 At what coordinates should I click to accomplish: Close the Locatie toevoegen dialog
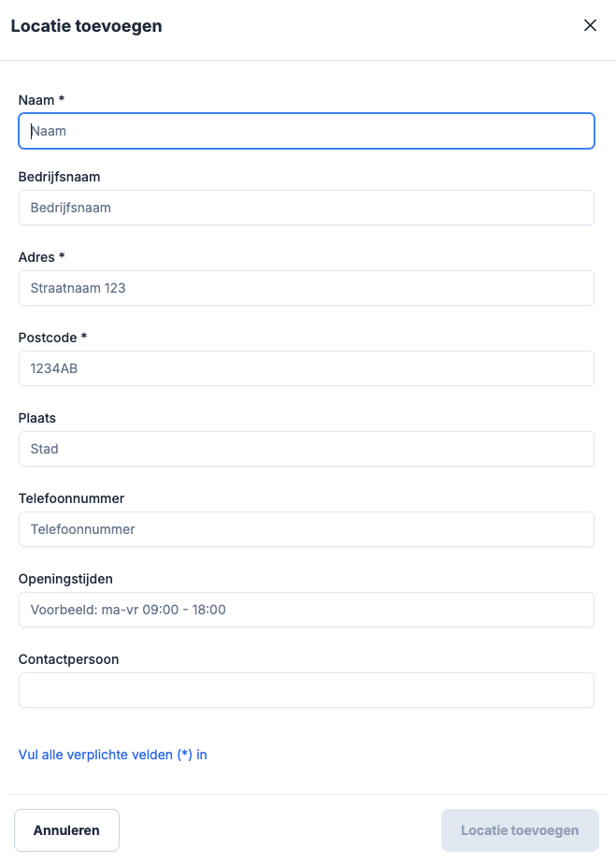pyautogui.click(x=590, y=26)
